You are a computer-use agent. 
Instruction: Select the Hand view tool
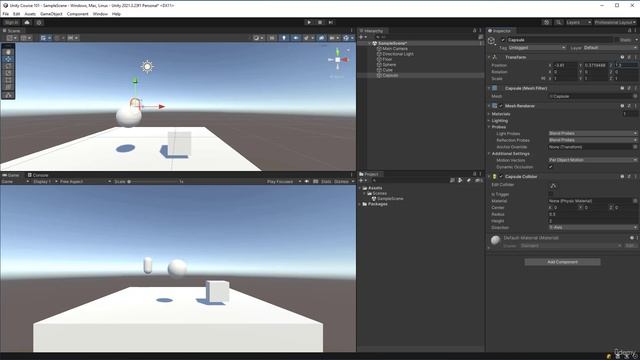[x=8, y=52]
